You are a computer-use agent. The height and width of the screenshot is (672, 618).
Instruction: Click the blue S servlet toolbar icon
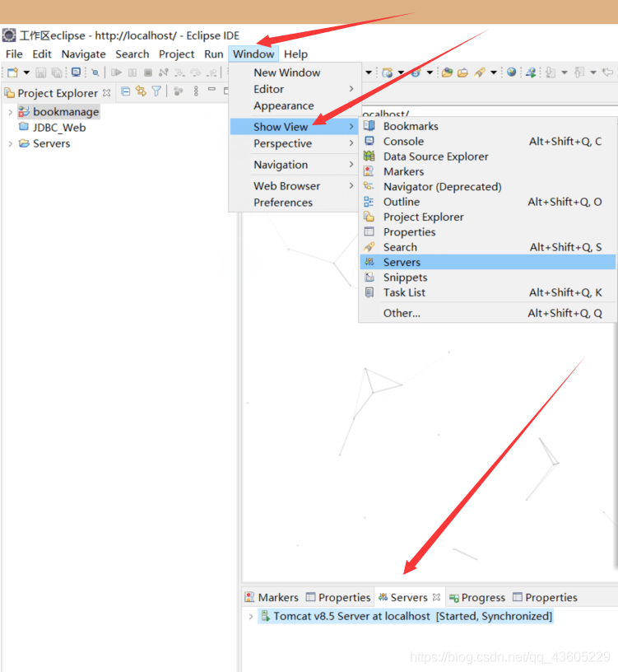(x=416, y=72)
